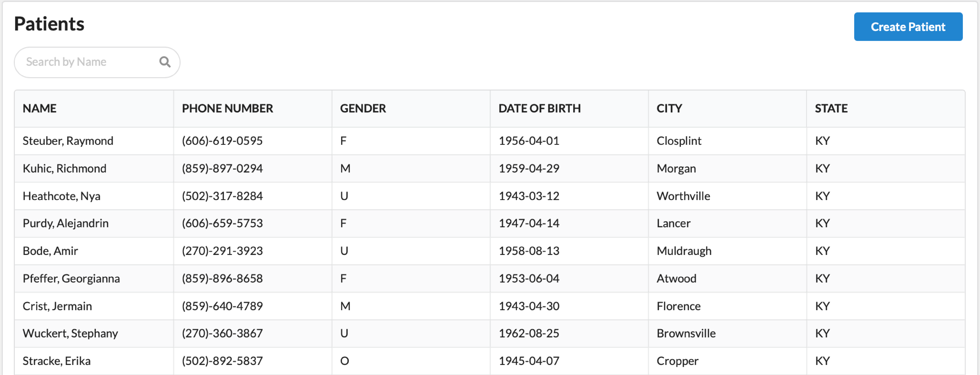Click phone number (859)-640-4789
The image size is (980, 375).
click(x=222, y=306)
